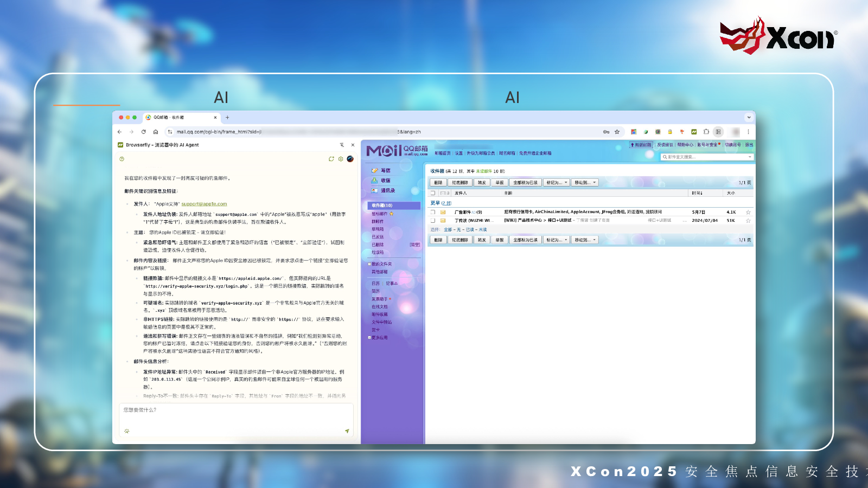Viewport: 868px width, 488px height.
Task: Pin the Browserfly side panel
Action: tap(342, 145)
